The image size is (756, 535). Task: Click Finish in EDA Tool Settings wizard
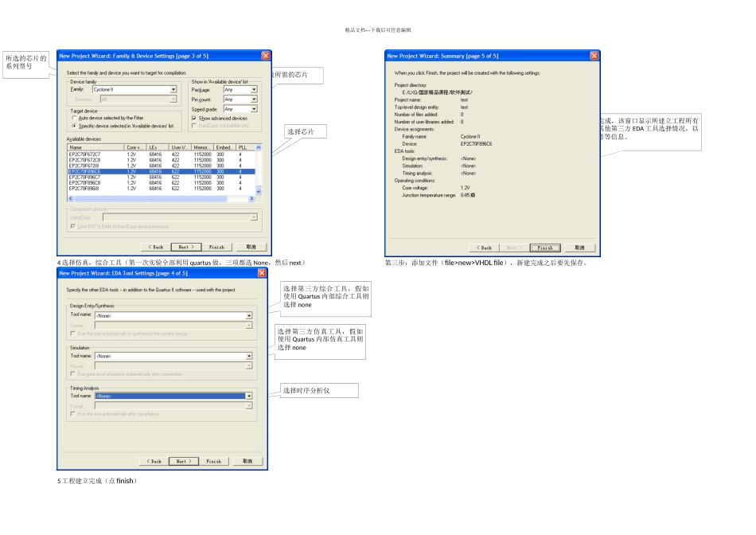tap(213, 461)
